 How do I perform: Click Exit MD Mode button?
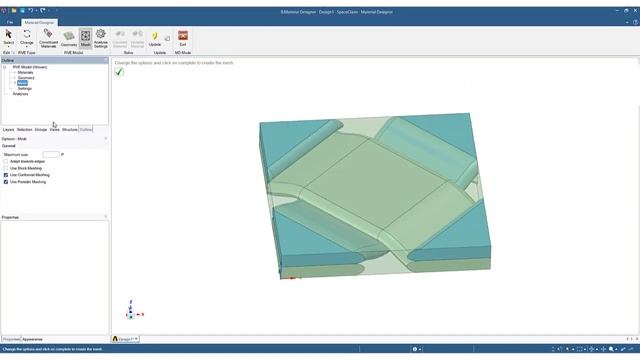click(183, 38)
